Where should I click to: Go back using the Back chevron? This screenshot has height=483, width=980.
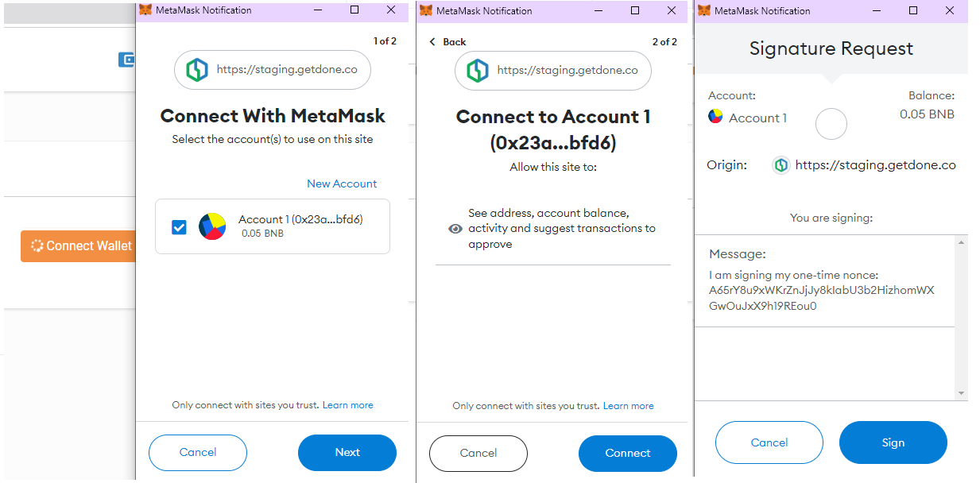point(433,42)
